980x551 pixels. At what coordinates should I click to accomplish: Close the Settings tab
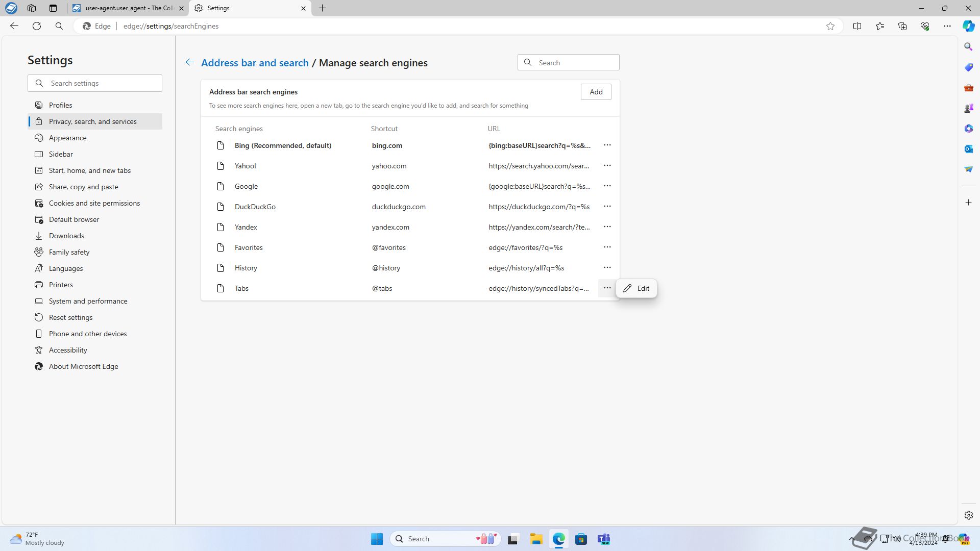point(303,8)
